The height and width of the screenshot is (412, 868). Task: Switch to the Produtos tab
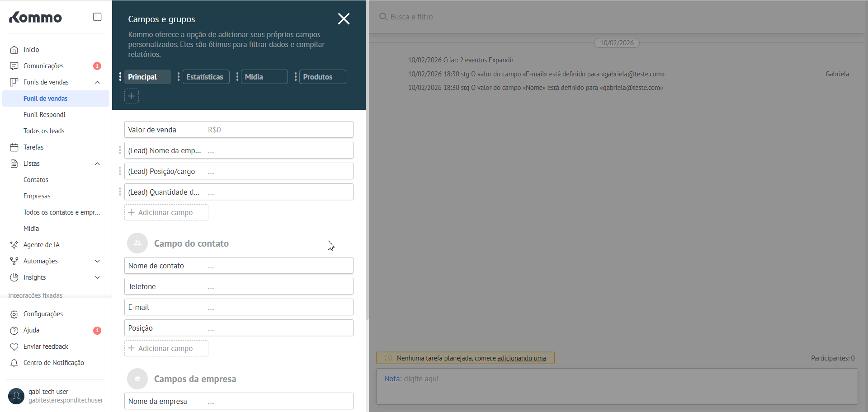pyautogui.click(x=323, y=77)
